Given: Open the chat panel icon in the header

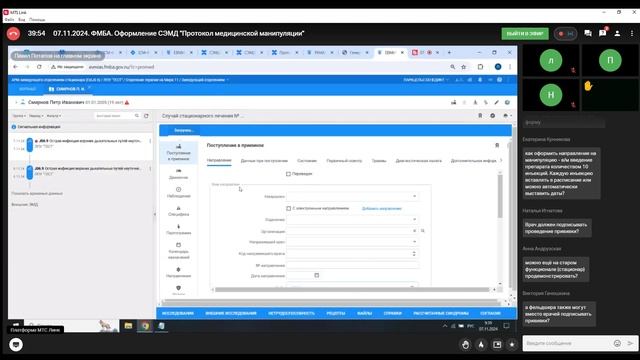Looking at the screenshot, I should click(x=588, y=33).
